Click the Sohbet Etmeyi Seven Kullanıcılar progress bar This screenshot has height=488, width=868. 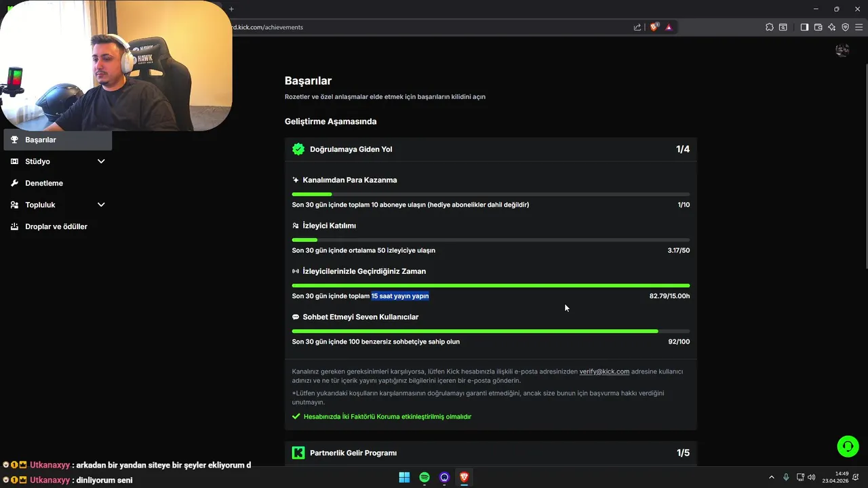click(x=491, y=331)
